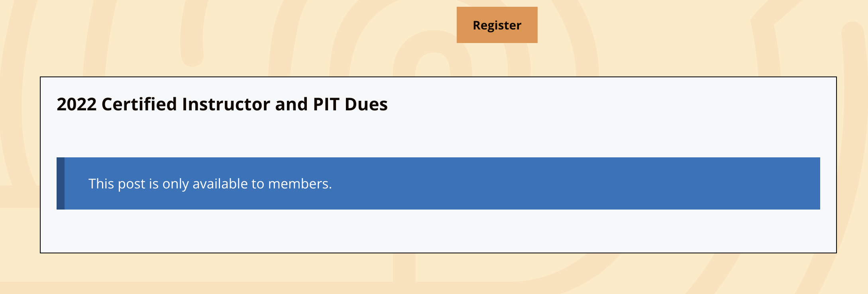Click the word "2022" in the post heading
This screenshot has width=868, height=294.
pyautogui.click(x=77, y=104)
